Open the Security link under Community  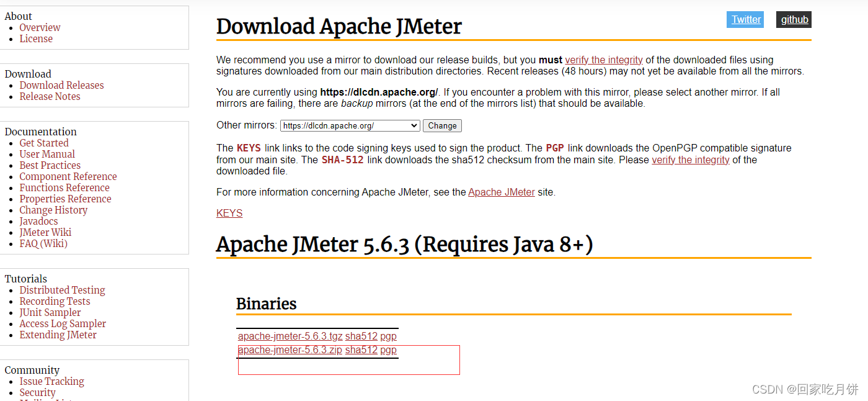(37, 392)
